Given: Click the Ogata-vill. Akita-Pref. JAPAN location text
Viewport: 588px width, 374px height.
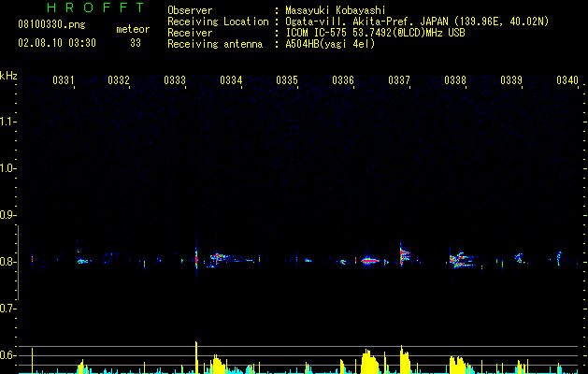Looking at the screenshot, I should coord(417,22).
